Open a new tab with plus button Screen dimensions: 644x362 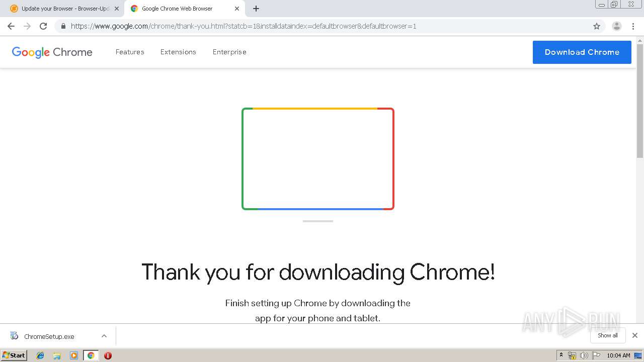(256, 9)
